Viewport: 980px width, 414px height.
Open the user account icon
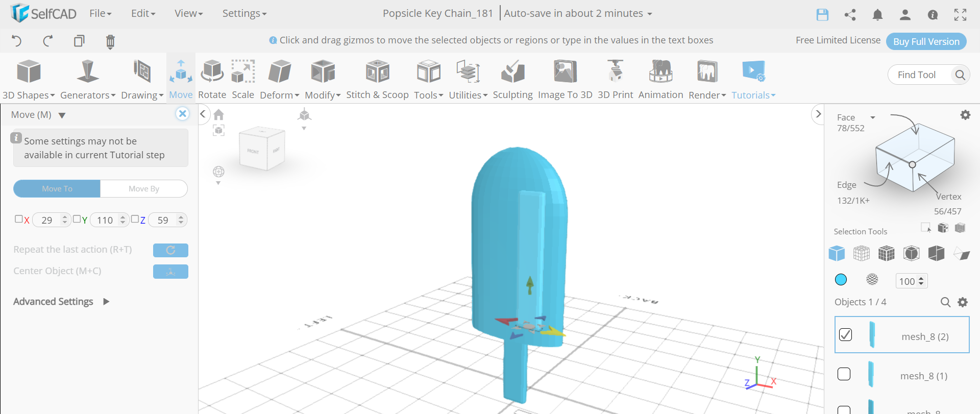point(905,15)
